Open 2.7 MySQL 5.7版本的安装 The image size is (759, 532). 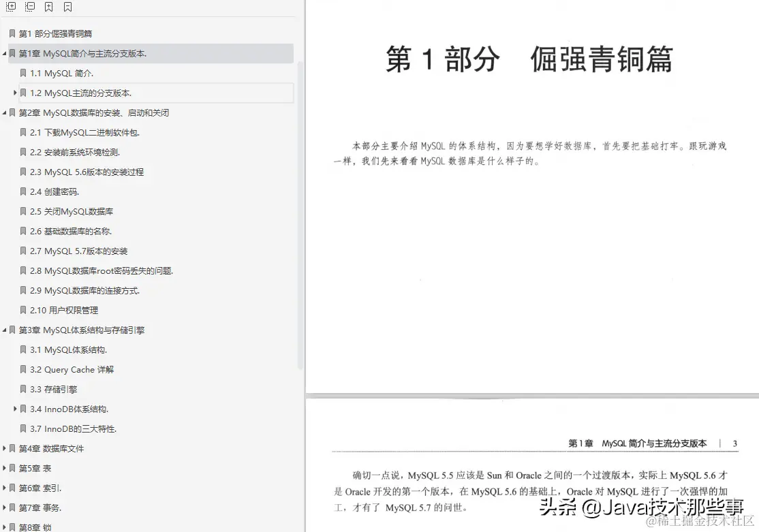click(x=79, y=251)
